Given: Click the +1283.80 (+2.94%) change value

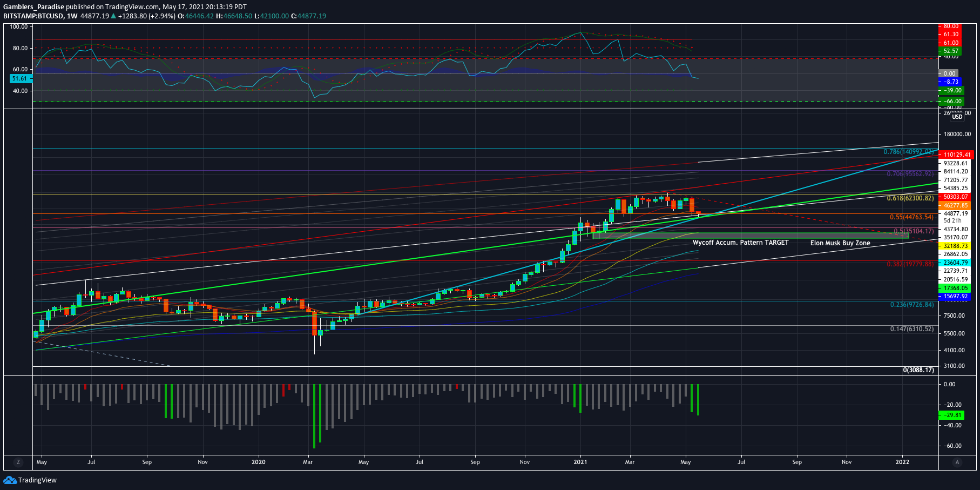Looking at the screenshot, I should [x=146, y=16].
